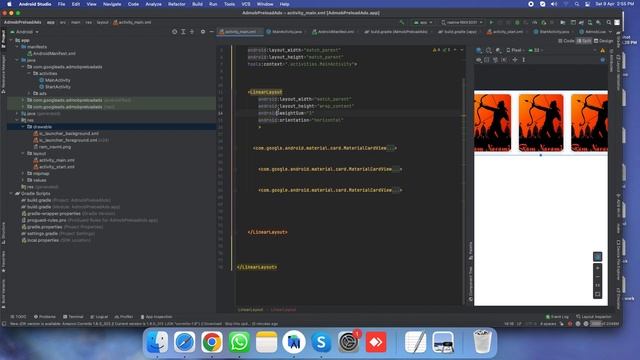Screen dimensions: 640x360
Task: Run the app with green play button
Action: point(491,22)
